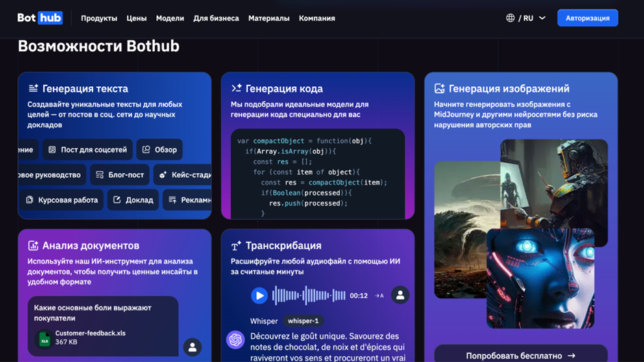Click the Транскрибация icon
644x362 pixels.
pos(236,246)
